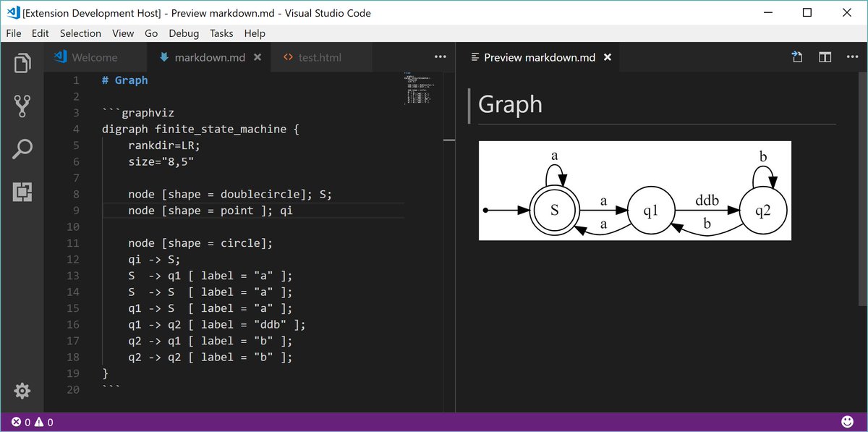Click the Show Source icon in preview

click(797, 57)
